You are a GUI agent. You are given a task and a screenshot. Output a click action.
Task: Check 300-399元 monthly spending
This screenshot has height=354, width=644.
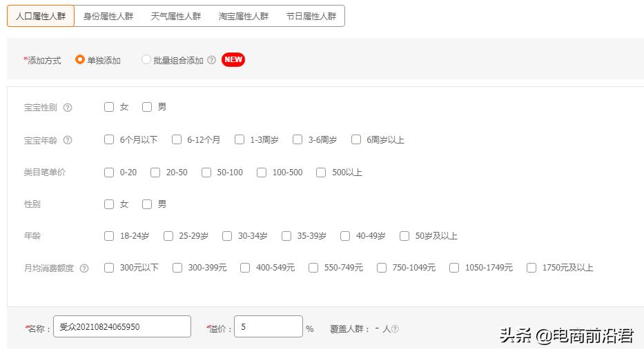(x=177, y=268)
